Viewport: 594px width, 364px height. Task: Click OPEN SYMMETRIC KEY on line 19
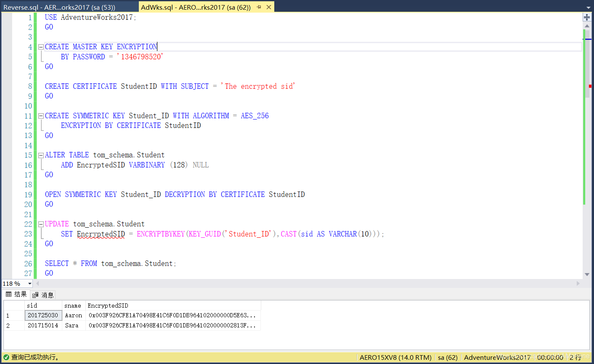[x=81, y=194]
